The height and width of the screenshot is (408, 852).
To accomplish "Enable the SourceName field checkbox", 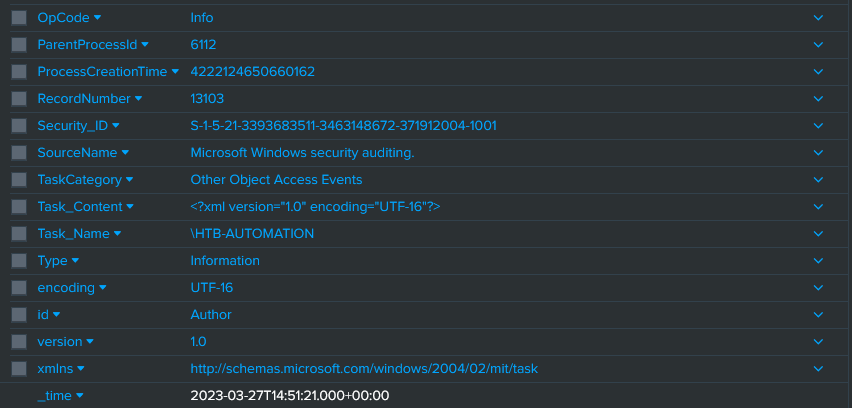I will 19,153.
